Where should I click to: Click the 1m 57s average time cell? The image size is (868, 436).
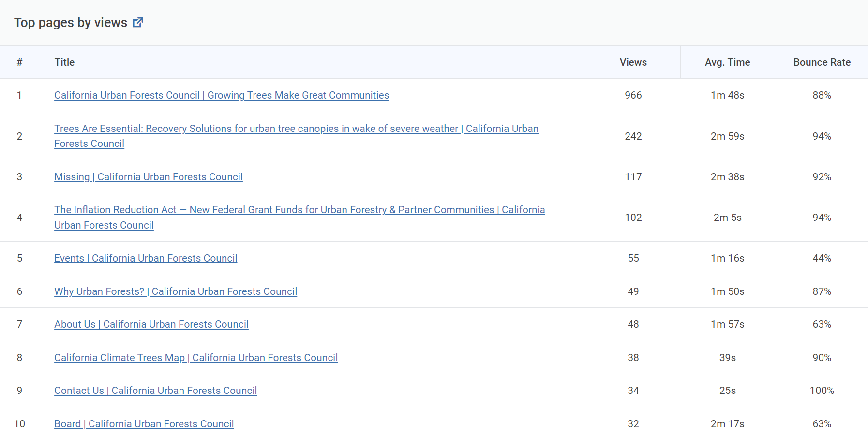(728, 324)
